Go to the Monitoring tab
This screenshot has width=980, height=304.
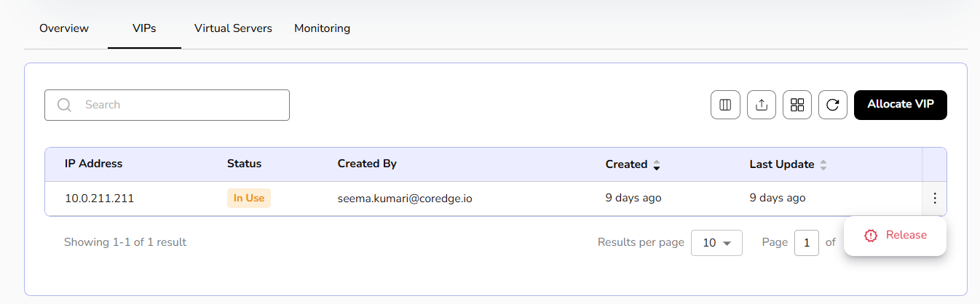coord(322,28)
